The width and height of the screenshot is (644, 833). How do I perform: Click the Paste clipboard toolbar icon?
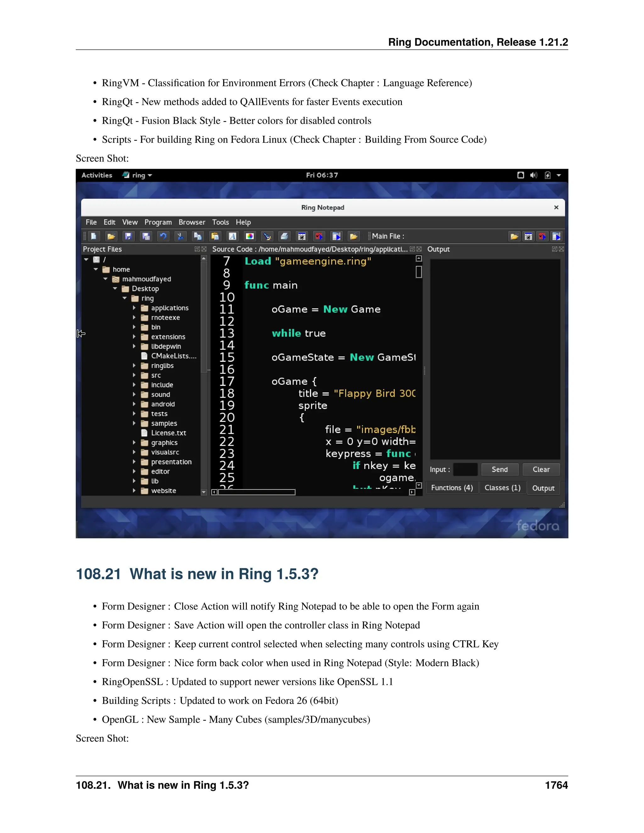(x=215, y=236)
